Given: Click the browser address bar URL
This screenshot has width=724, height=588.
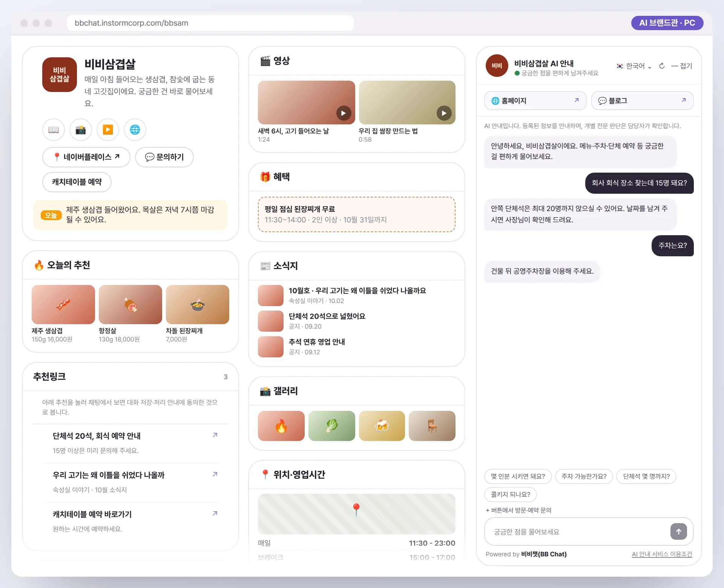Looking at the screenshot, I should [210, 23].
